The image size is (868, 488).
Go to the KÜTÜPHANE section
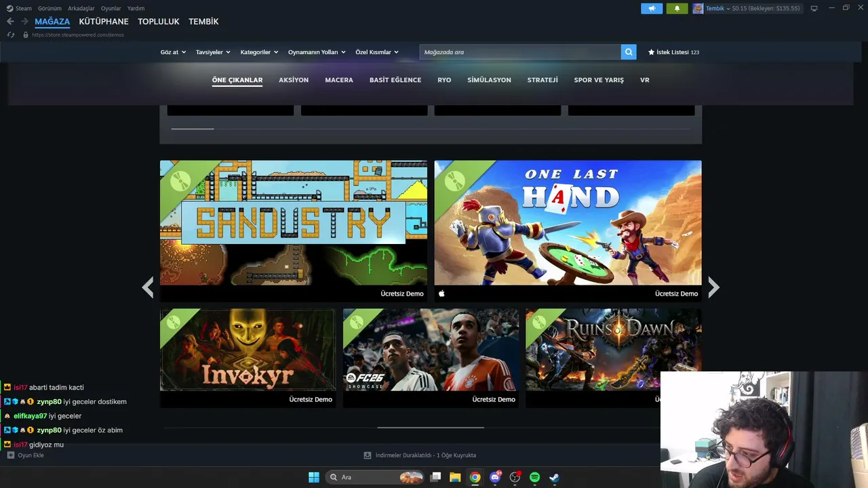(x=104, y=22)
